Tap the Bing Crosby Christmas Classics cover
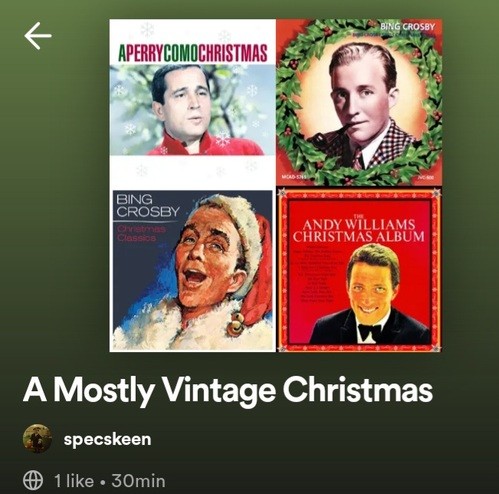 193,269
